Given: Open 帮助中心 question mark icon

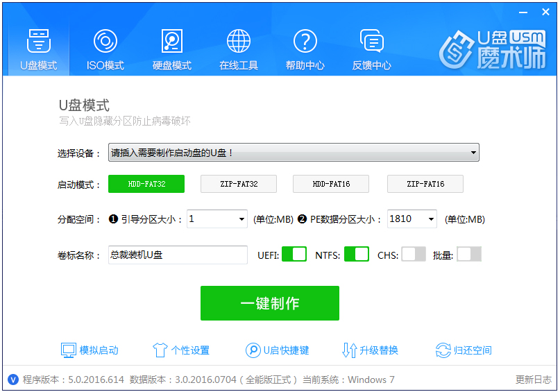Looking at the screenshot, I should coord(305,42).
